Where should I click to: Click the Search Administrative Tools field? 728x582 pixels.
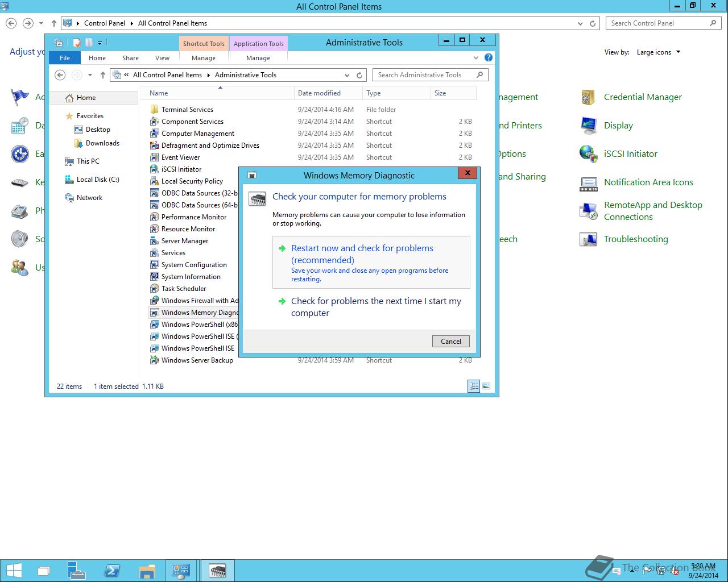coord(431,75)
